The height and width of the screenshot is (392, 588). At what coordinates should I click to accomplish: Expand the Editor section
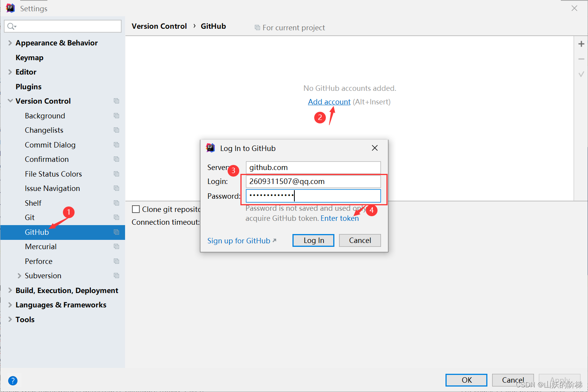point(10,72)
